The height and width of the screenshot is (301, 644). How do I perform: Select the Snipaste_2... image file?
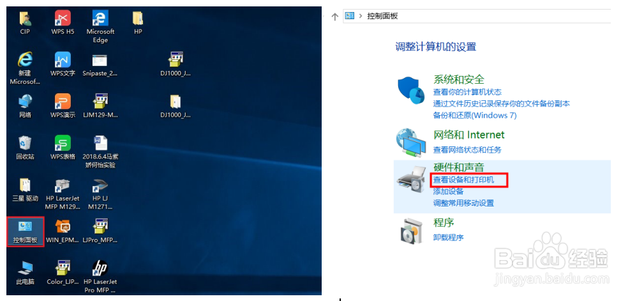tap(100, 65)
